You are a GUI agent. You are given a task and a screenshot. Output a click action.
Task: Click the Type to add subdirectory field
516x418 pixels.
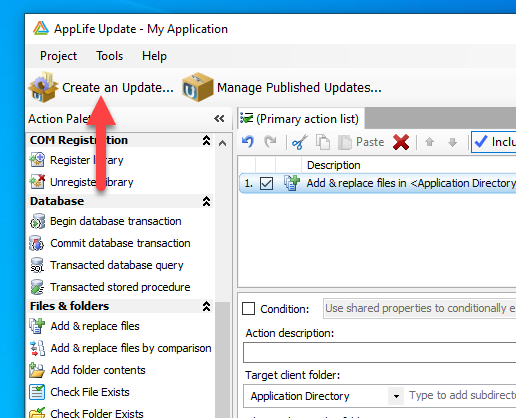[462, 396]
